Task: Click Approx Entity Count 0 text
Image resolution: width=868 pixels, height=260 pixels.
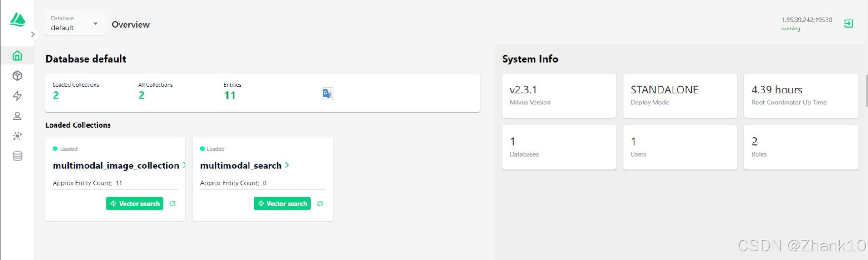Action: tap(233, 183)
